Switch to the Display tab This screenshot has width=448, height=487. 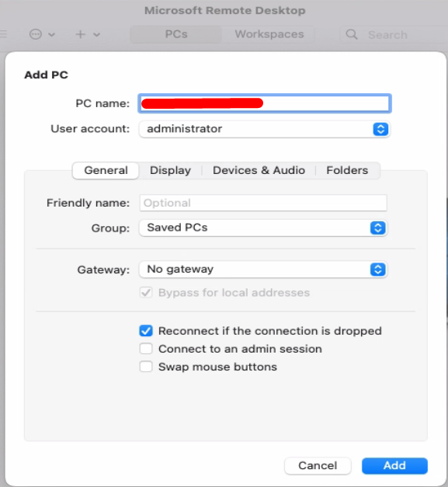click(x=170, y=170)
